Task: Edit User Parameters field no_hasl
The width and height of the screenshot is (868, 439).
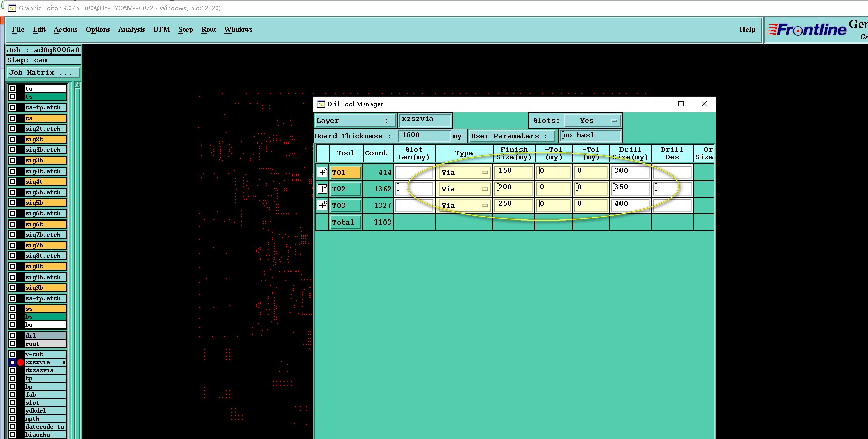Action: (591, 135)
